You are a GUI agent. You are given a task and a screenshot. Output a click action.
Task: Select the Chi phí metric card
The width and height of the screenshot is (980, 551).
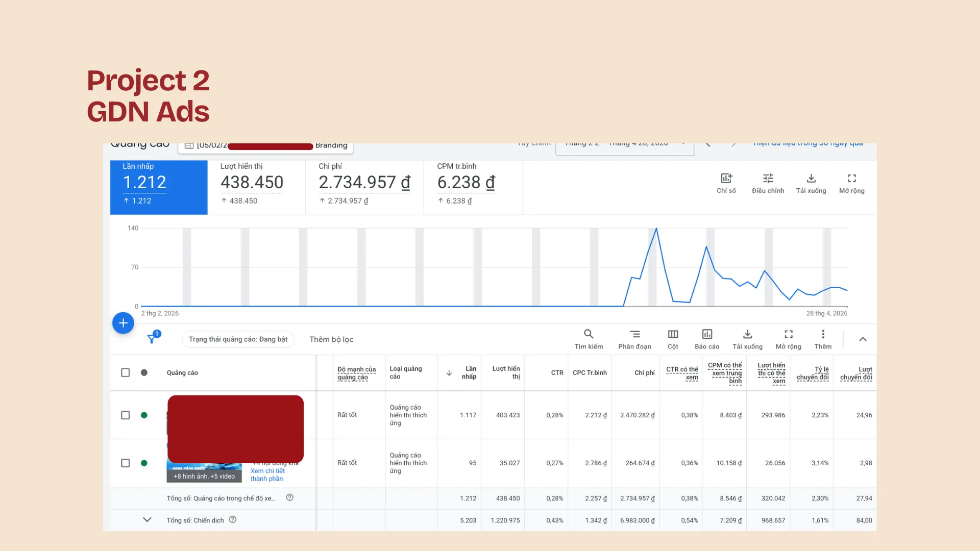pos(364,187)
